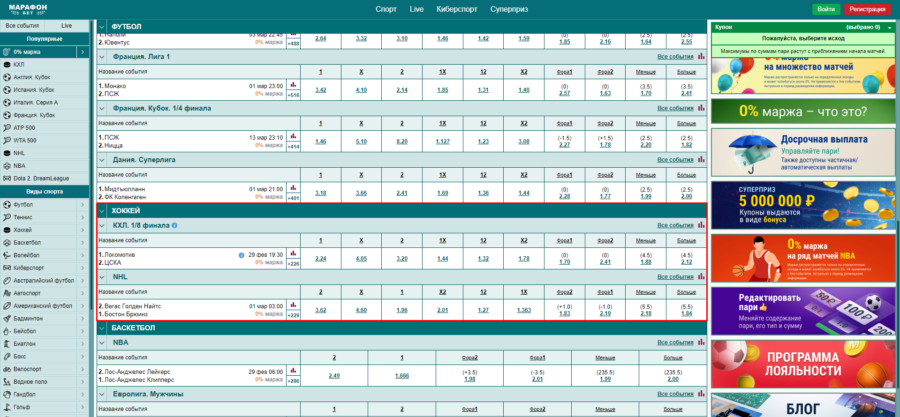Screen dimensions: 900x417
Task: Collapse the ФУТБОЛ section
Action: [x=104, y=24]
